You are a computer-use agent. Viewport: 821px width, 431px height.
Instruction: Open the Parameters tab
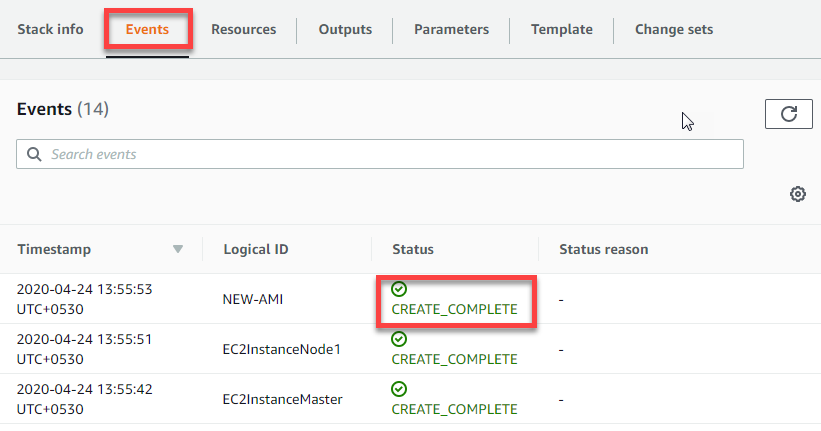451,29
